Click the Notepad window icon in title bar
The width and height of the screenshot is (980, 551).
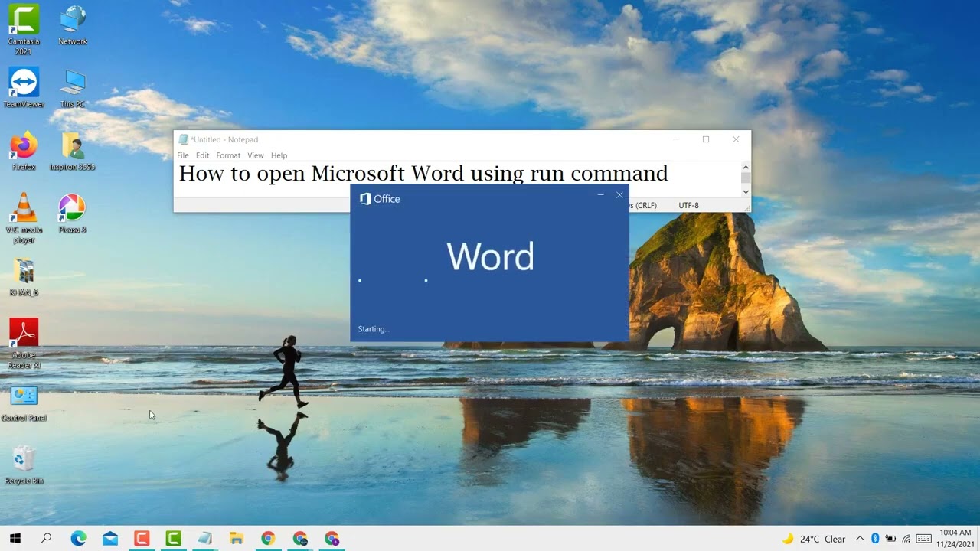click(183, 139)
